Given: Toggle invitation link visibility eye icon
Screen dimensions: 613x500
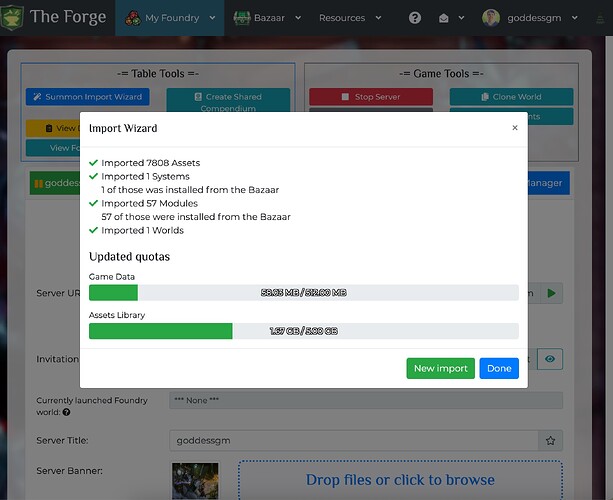Looking at the screenshot, I should 550,360.
